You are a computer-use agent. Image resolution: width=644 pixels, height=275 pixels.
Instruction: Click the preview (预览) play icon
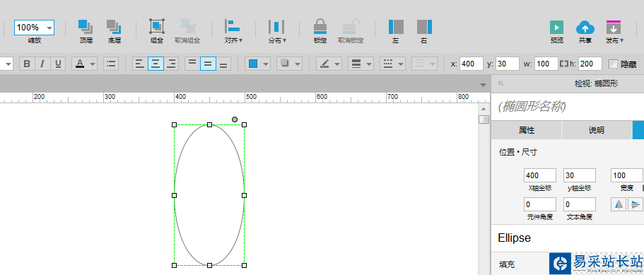pos(556,27)
